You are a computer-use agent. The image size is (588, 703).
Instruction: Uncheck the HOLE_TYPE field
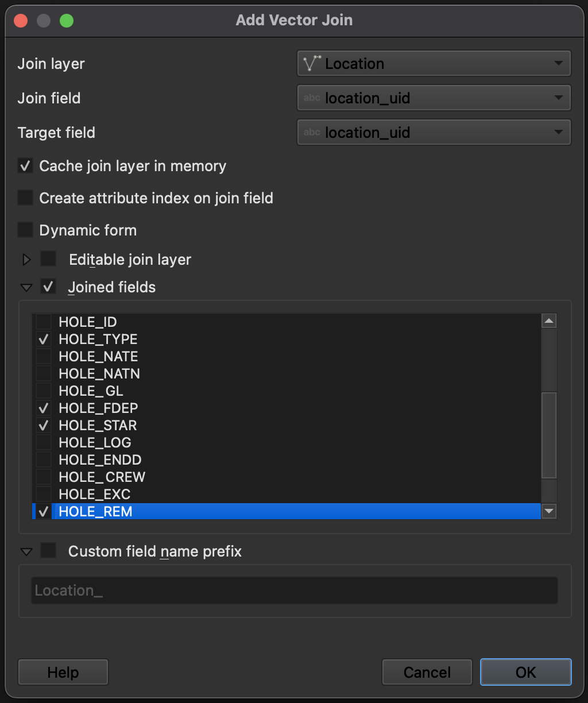click(43, 339)
